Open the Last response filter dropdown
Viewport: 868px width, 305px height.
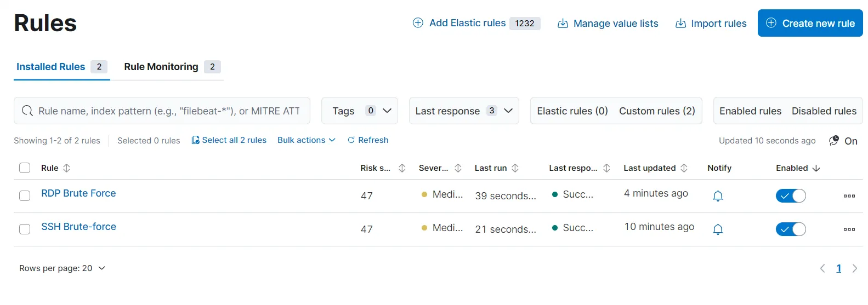[464, 111]
